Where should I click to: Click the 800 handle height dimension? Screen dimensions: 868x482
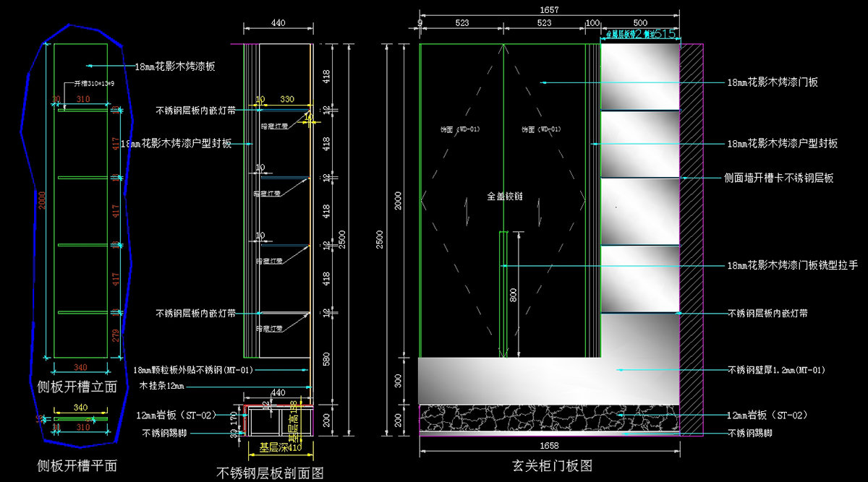(x=513, y=294)
